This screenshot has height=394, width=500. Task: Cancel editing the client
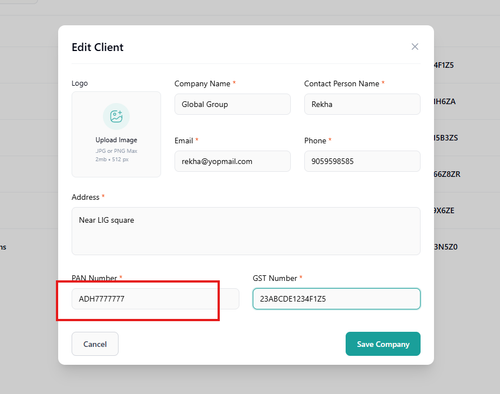click(x=95, y=344)
